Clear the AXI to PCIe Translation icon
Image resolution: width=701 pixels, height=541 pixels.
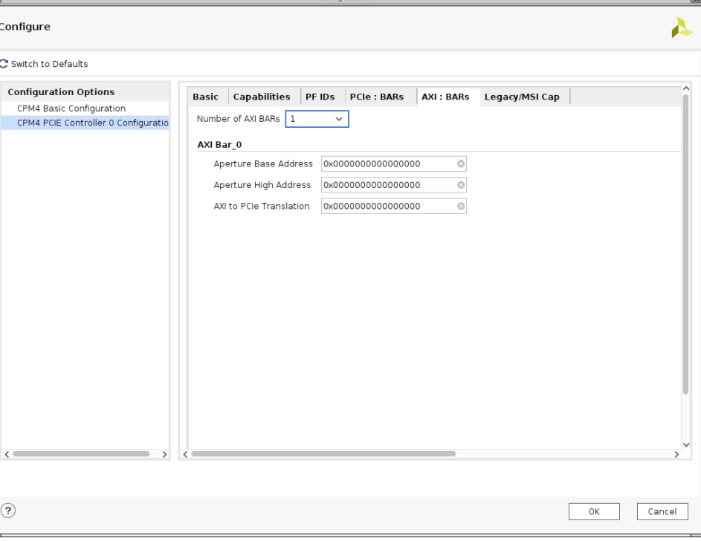click(460, 206)
